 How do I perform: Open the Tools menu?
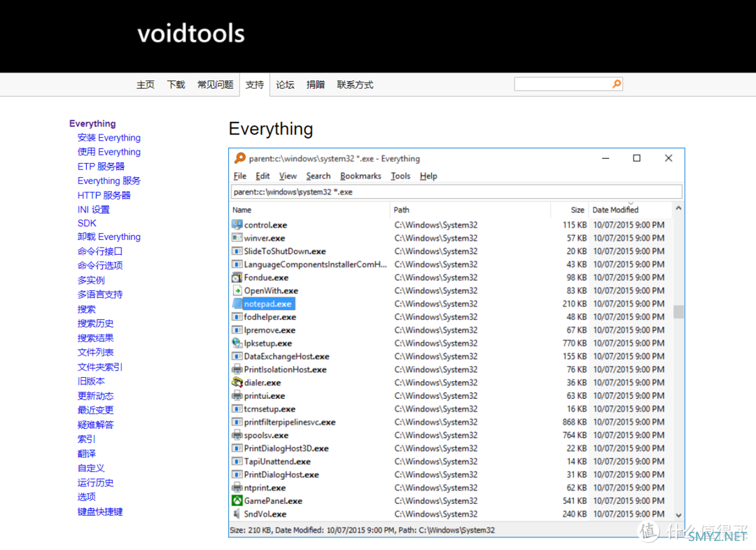(400, 176)
